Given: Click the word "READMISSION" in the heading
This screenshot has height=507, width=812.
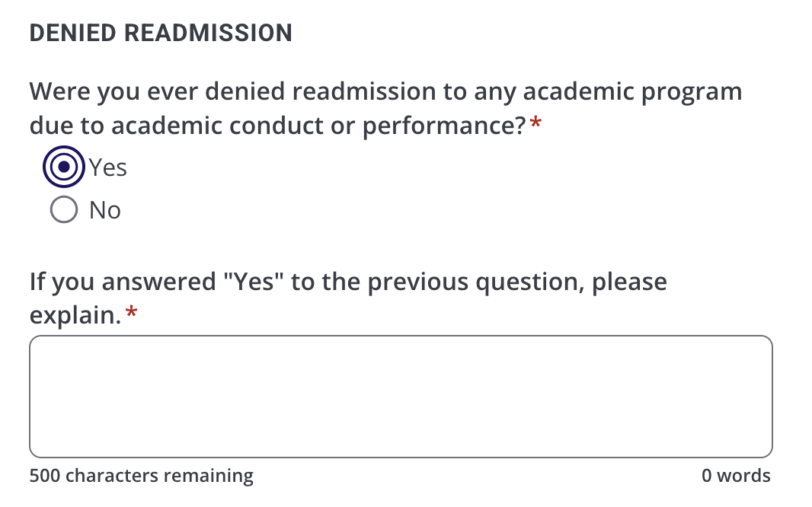Looking at the screenshot, I should tap(208, 33).
